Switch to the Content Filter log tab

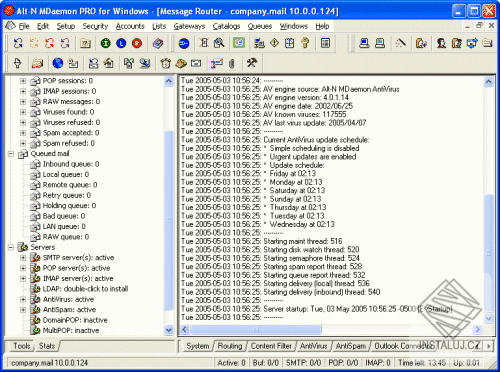click(x=271, y=346)
